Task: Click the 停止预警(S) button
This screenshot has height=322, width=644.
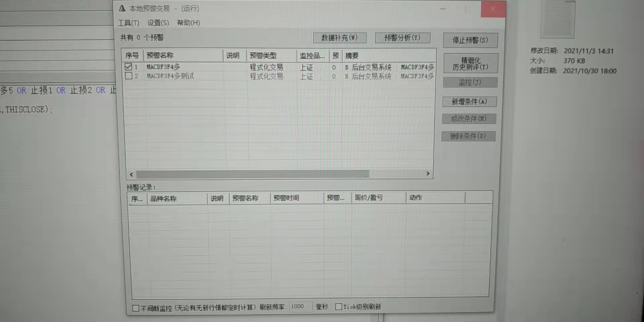Action: [470, 40]
